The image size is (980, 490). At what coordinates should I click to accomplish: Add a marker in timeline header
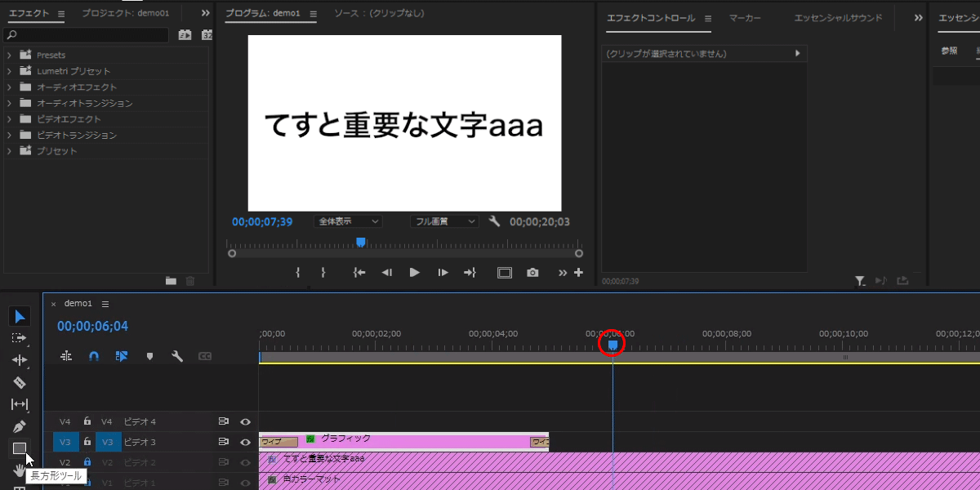[x=149, y=356]
